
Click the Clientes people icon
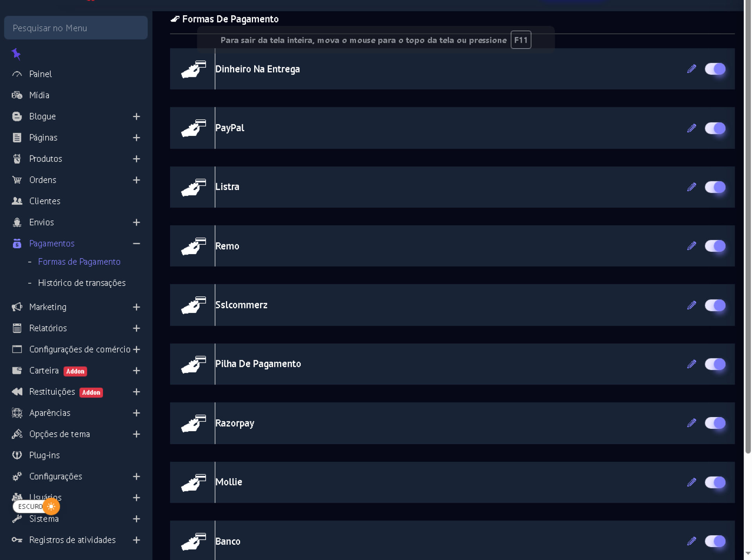(x=17, y=201)
